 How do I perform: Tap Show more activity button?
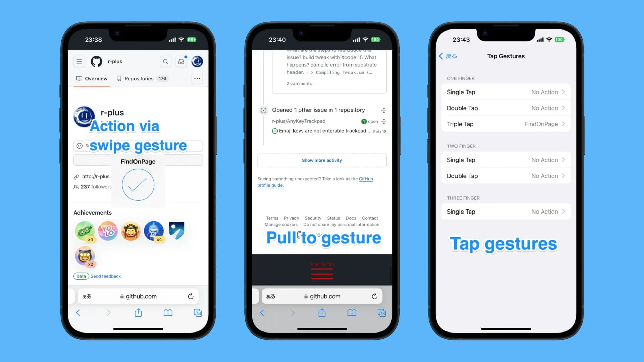(x=322, y=160)
